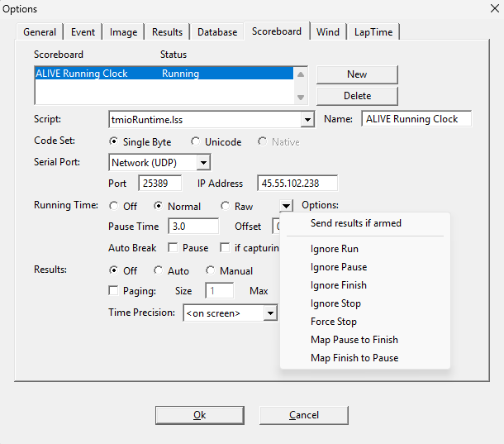This screenshot has width=504, height=444.
Task: Set Running Time to Normal
Action: [177, 206]
